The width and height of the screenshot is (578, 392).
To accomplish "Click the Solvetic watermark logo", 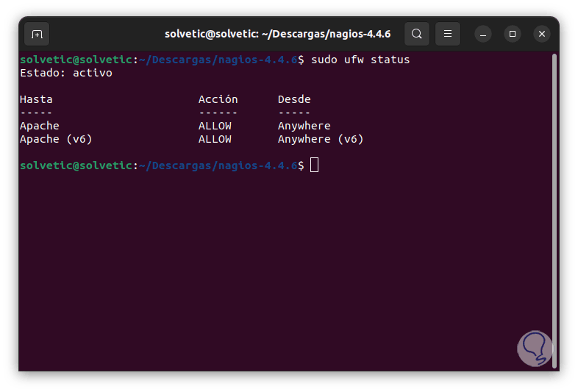I will [x=535, y=349].
